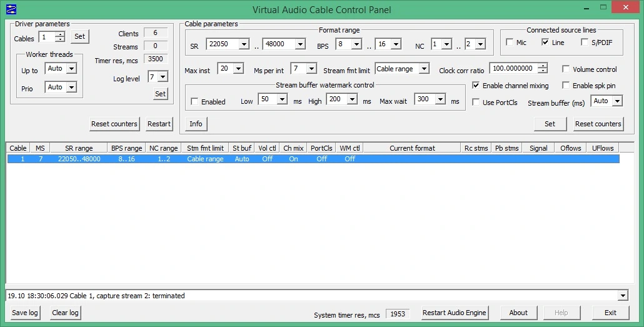Click the System timer res value 1953
644x327 pixels.
(x=398, y=314)
